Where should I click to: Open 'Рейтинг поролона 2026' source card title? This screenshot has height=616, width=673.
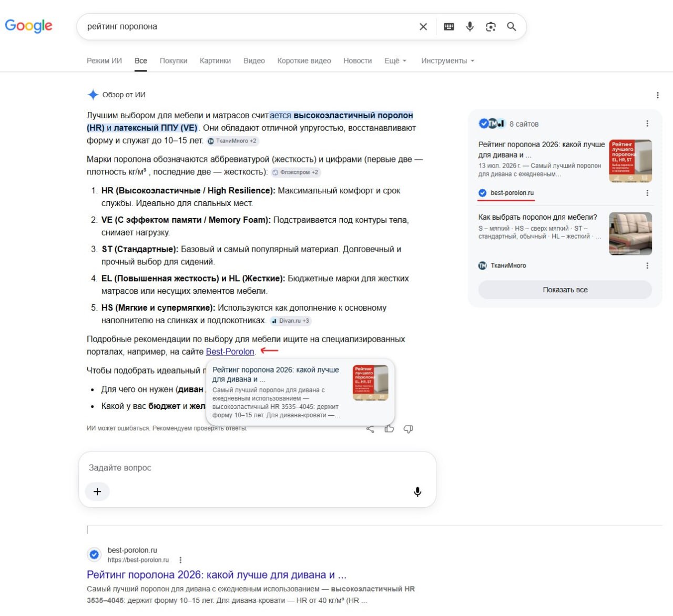pyautogui.click(x=542, y=149)
